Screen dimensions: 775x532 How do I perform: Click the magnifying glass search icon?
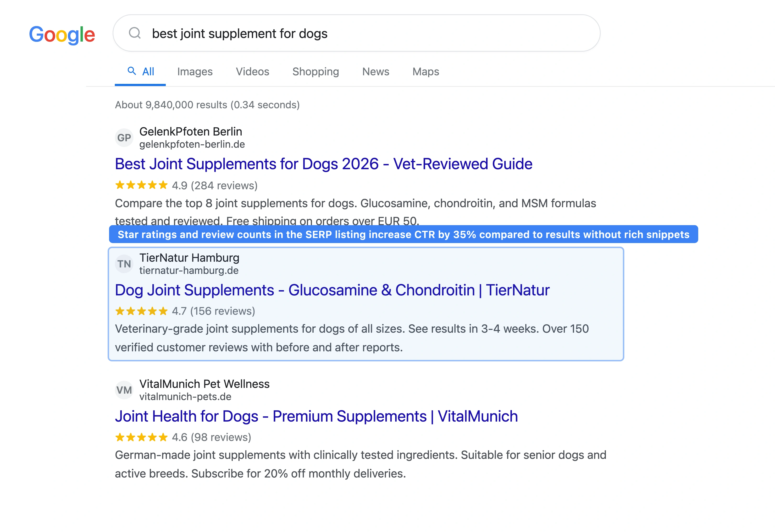coord(135,33)
